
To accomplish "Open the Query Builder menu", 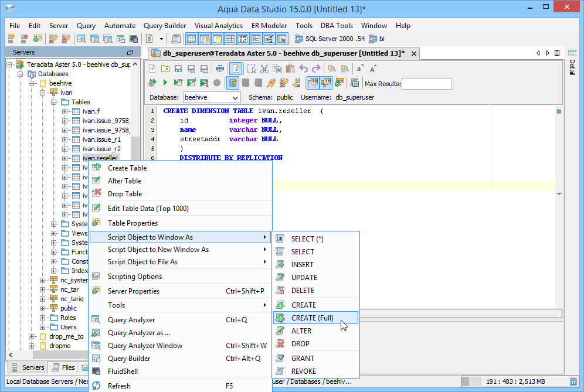I will pyautogui.click(x=165, y=26).
